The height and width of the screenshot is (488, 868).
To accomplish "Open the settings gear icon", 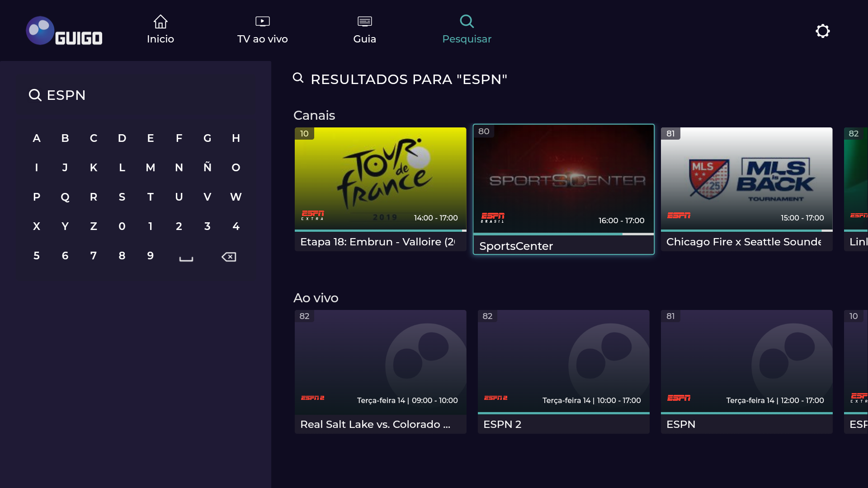I will tap(822, 31).
